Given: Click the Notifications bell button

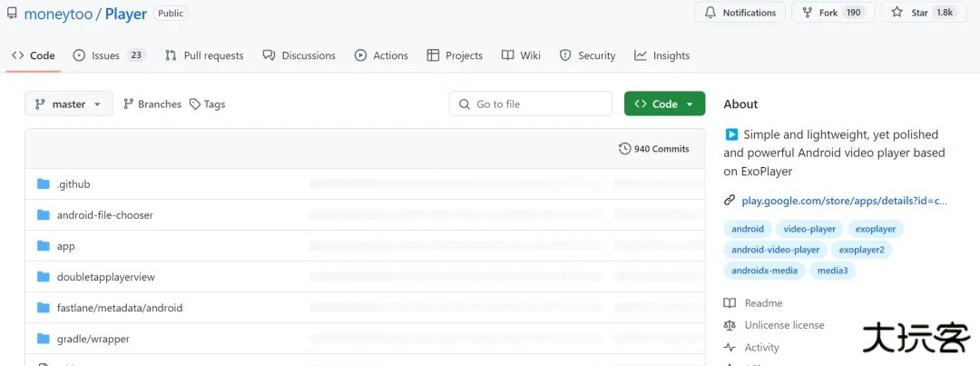Looking at the screenshot, I should click(740, 13).
